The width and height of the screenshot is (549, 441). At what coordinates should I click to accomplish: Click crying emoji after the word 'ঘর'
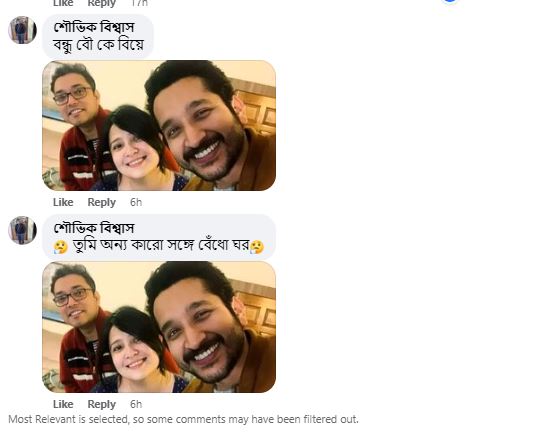click(x=257, y=247)
